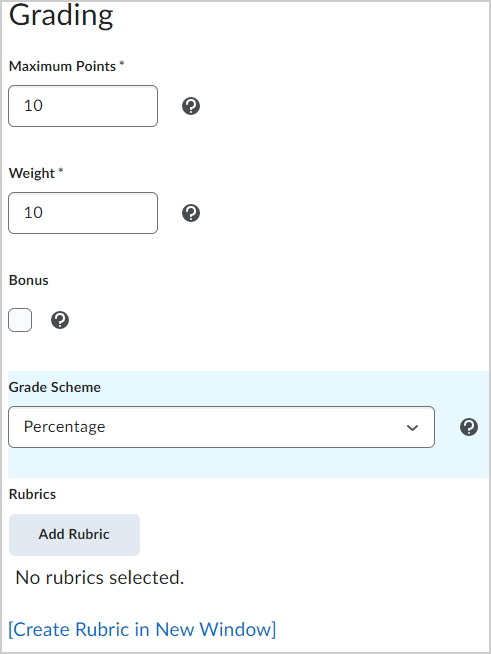The image size is (491, 654).
Task: Enable the Bonus checkbox
Action: pos(20,320)
